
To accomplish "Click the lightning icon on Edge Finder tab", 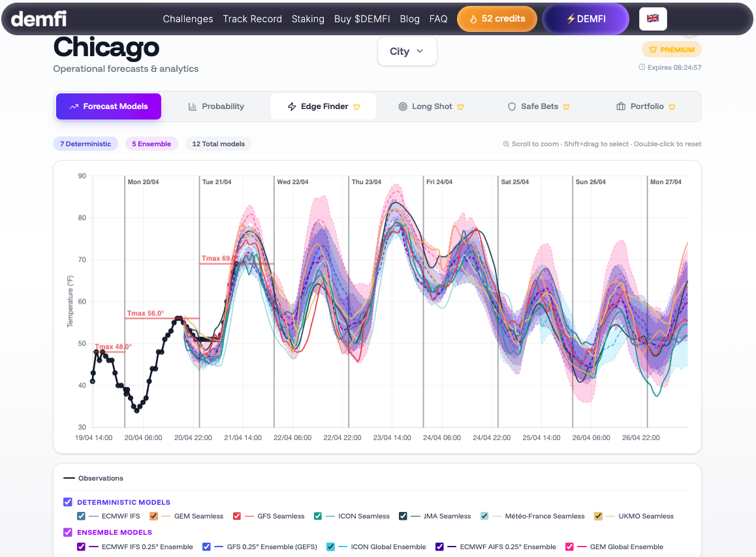I will (292, 106).
